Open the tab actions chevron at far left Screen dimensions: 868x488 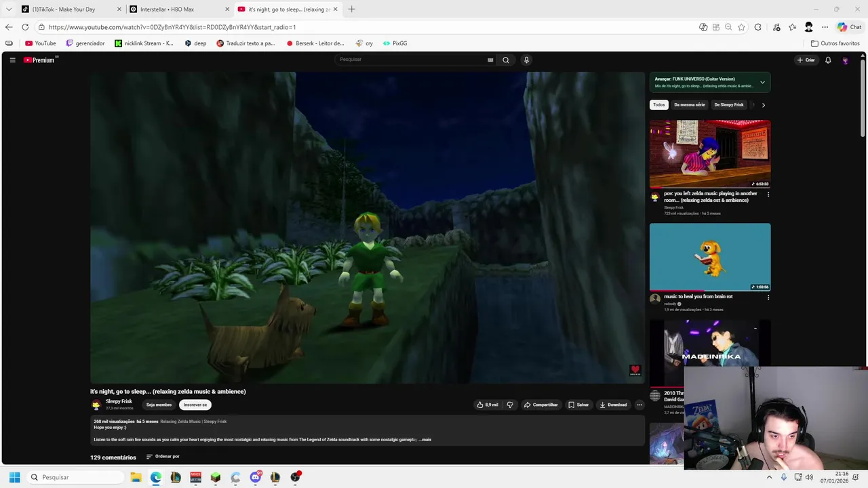point(9,9)
